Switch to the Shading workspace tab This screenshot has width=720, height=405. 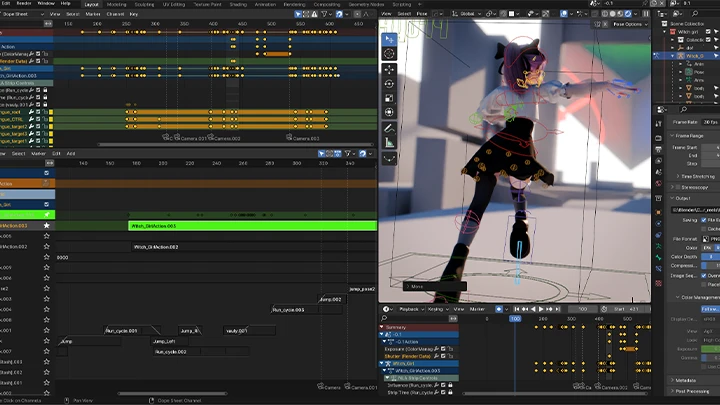238,4
